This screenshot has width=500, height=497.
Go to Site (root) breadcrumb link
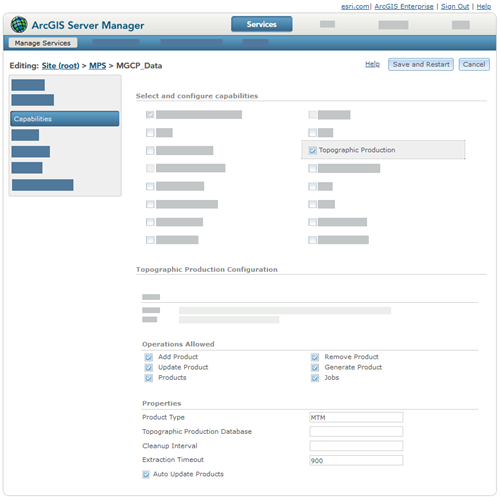tap(60, 66)
